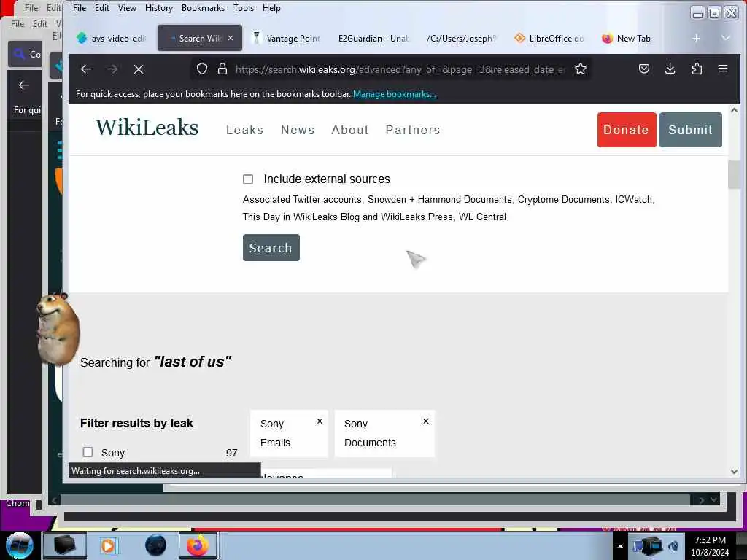Open media player taskbar icon
747x560 pixels.
click(x=108, y=545)
